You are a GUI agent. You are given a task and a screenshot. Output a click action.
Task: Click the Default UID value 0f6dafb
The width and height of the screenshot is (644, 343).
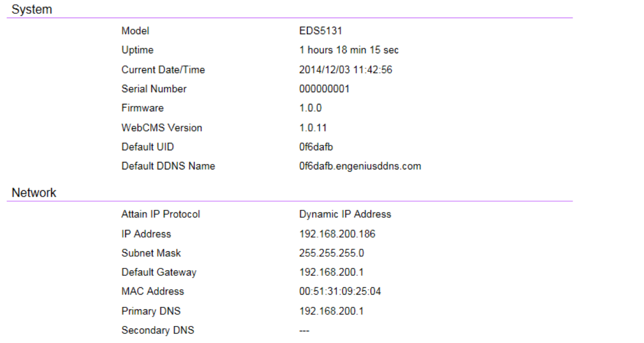point(316,147)
